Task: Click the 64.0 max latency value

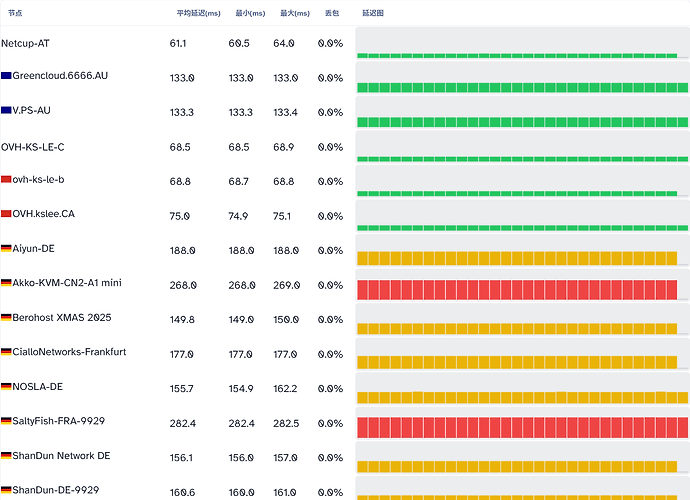Action: [283, 44]
